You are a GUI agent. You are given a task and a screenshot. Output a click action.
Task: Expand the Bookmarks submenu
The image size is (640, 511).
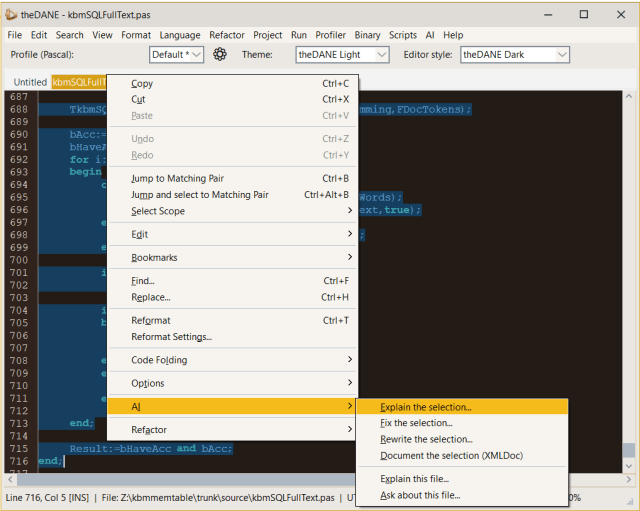[232, 258]
